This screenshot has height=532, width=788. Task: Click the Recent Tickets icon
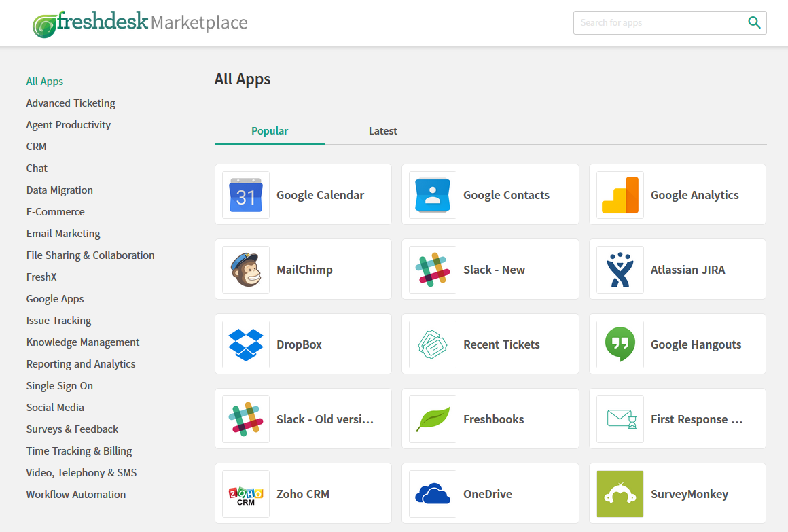433,344
